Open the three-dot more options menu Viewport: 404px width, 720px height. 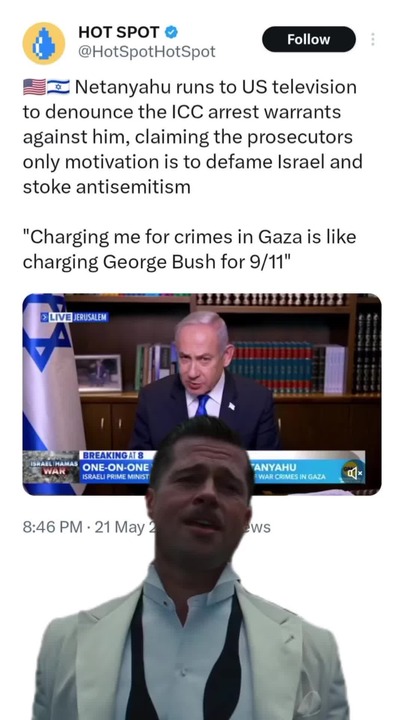point(373,39)
